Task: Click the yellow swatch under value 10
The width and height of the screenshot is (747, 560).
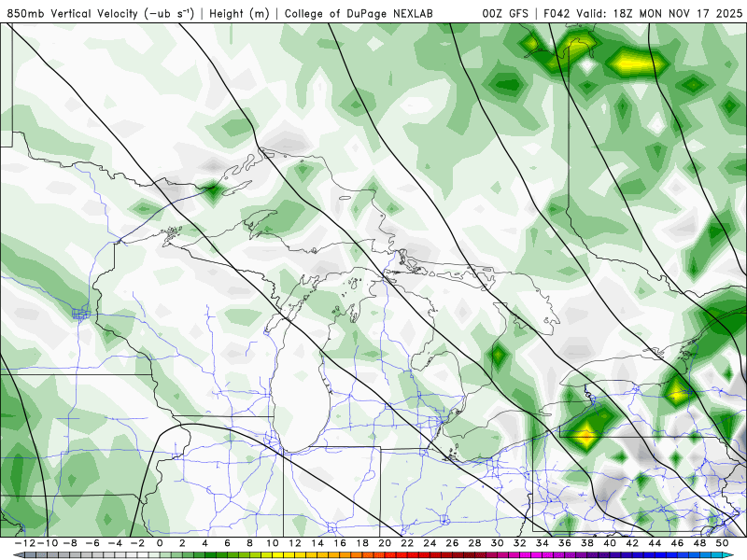Action: click(277, 554)
